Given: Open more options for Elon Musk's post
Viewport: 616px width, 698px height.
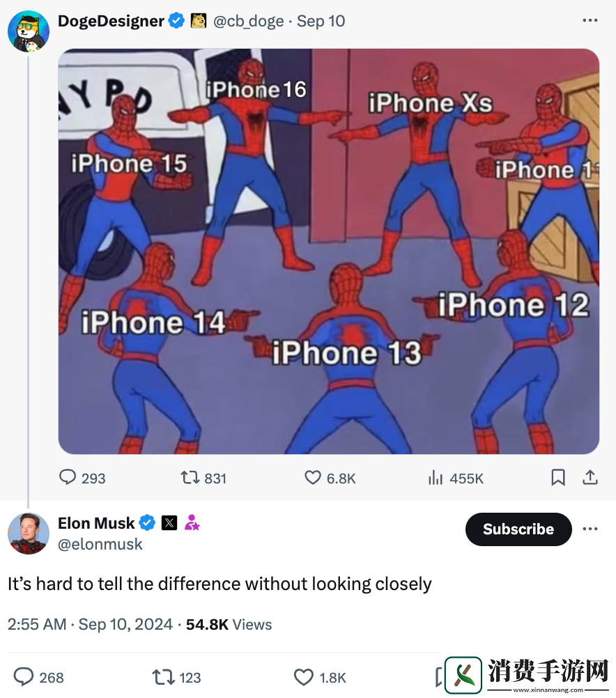Looking at the screenshot, I should 590,529.
